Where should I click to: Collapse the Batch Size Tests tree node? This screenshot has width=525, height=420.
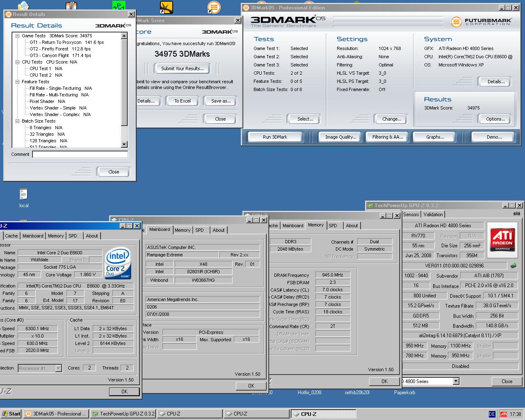18,121
